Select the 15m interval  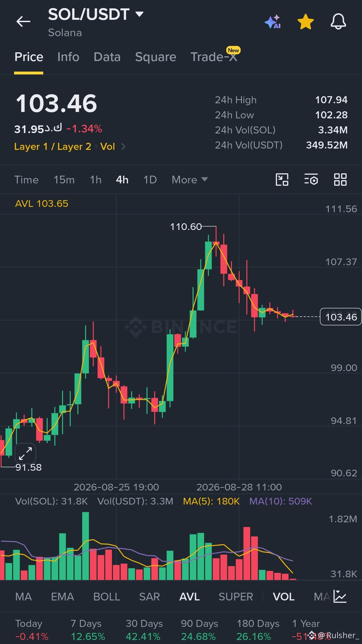[x=64, y=180]
